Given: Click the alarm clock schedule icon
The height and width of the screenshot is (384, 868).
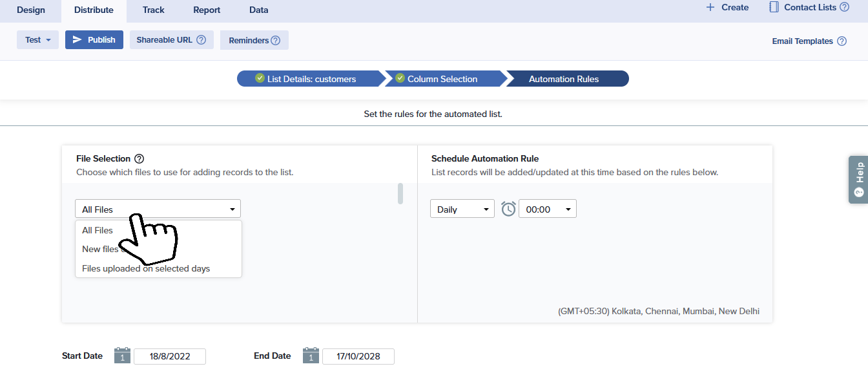Looking at the screenshot, I should click(508, 209).
